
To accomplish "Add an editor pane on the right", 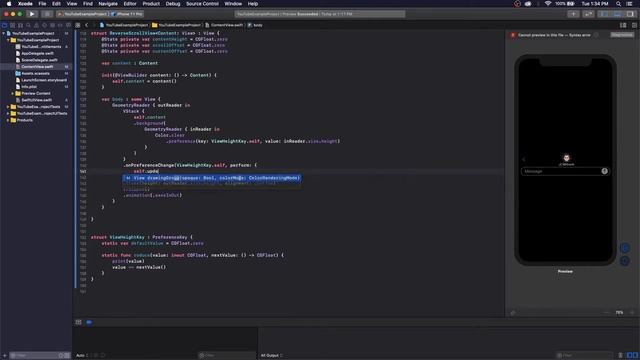I will click(x=634, y=25).
